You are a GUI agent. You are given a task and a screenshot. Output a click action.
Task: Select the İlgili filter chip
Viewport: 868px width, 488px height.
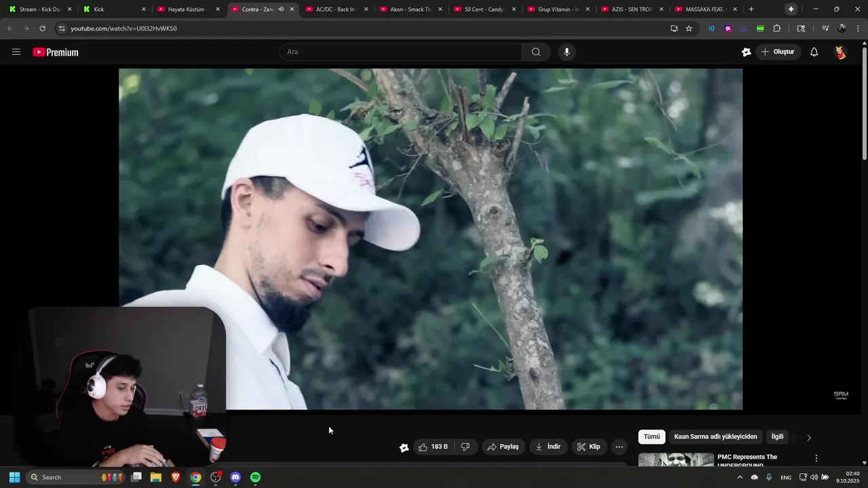pos(777,437)
